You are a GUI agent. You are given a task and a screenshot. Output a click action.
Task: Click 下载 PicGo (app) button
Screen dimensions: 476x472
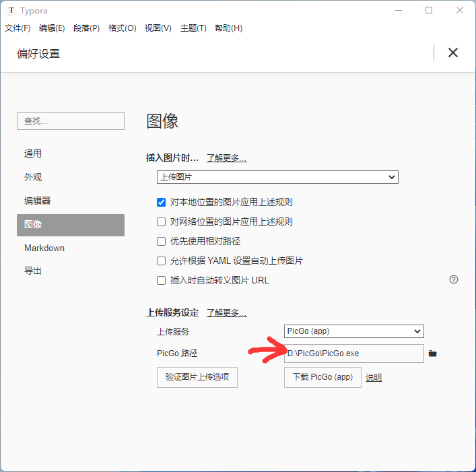322,377
